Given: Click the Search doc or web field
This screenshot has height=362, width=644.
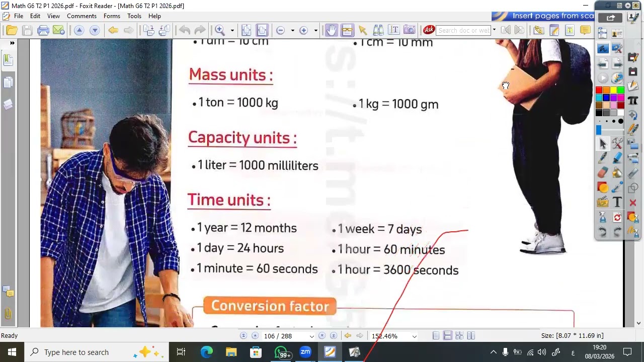Looking at the screenshot, I should 463,30.
